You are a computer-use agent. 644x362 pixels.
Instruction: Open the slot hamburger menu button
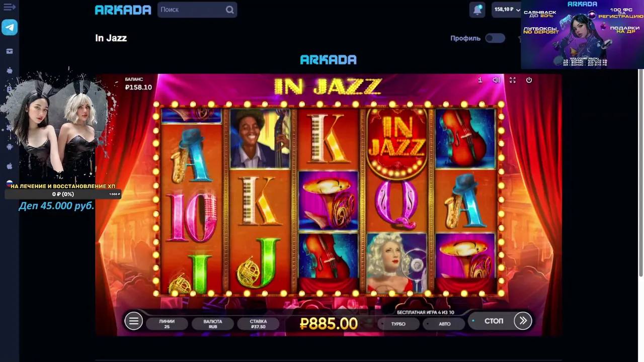[x=133, y=321]
